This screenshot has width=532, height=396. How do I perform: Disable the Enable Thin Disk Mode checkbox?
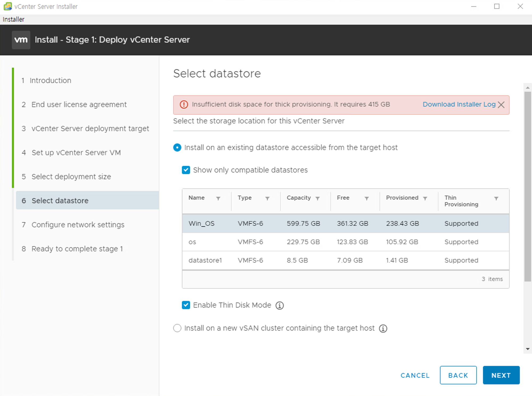186,305
